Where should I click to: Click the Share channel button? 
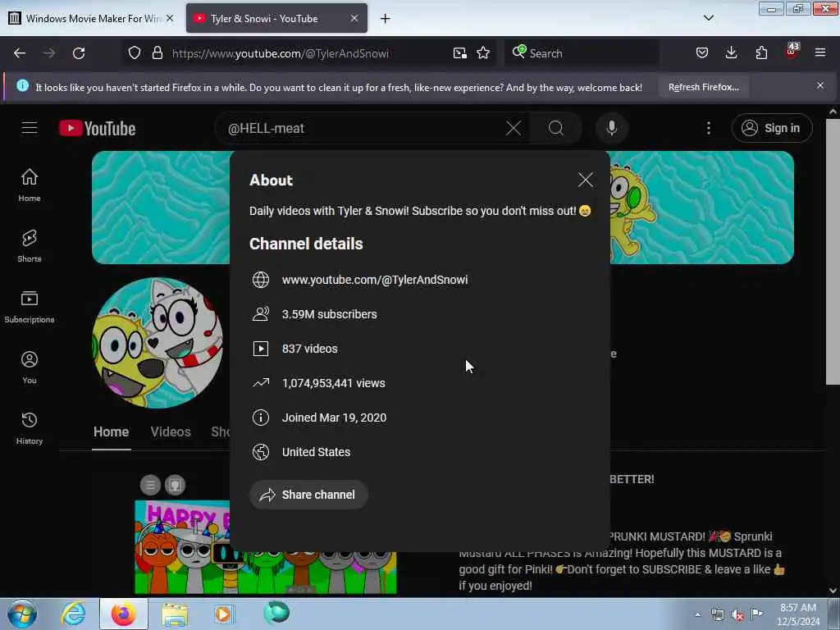pos(308,495)
